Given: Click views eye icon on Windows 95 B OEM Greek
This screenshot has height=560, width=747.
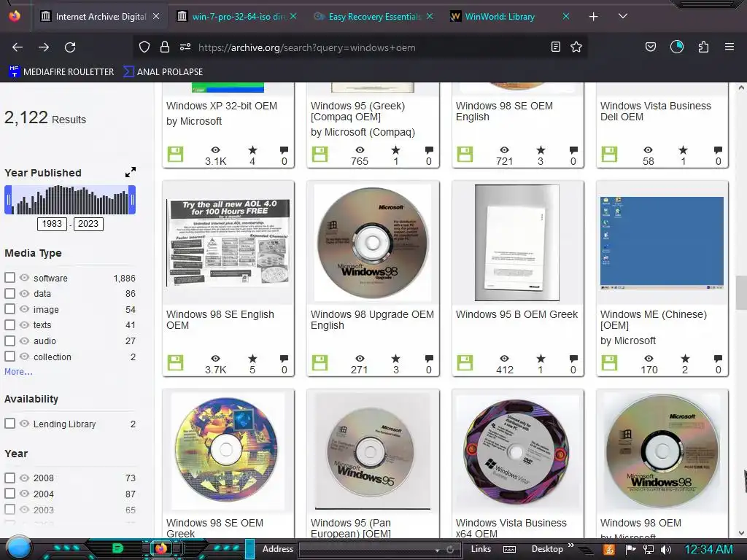Looking at the screenshot, I should pyautogui.click(x=504, y=359).
